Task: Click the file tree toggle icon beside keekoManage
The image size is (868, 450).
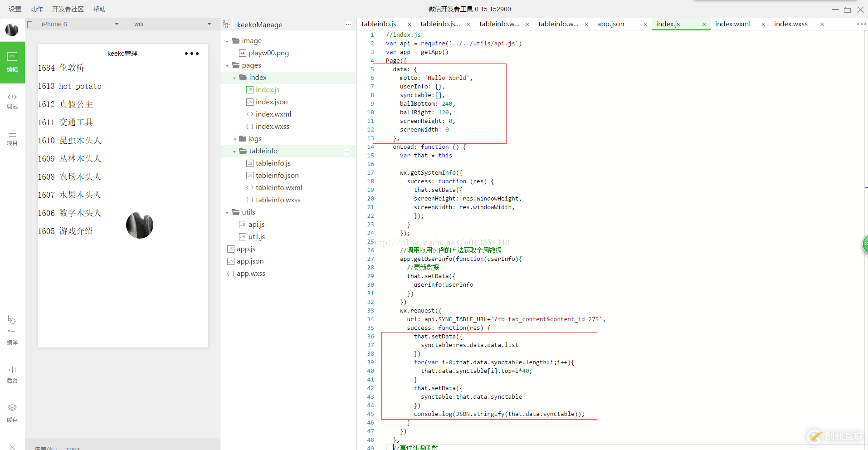Action: pyautogui.click(x=226, y=25)
